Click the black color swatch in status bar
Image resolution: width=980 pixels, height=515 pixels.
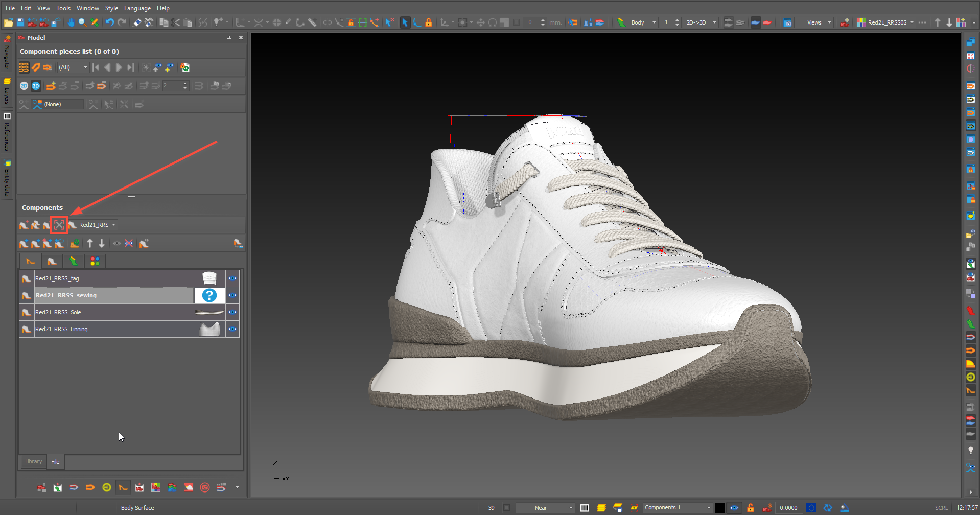tap(719, 508)
